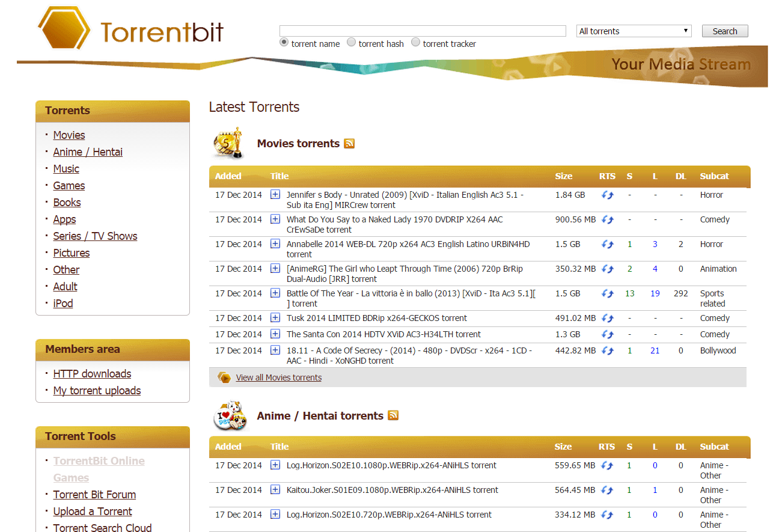
Task: Select the torrent tracker radio button
Action: 416,42
